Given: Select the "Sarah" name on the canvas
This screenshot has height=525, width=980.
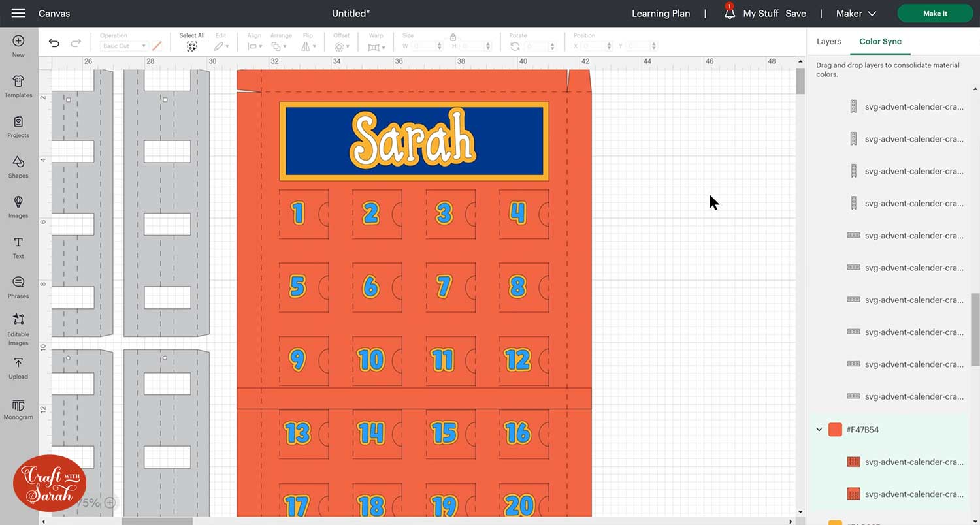Looking at the screenshot, I should pos(414,140).
